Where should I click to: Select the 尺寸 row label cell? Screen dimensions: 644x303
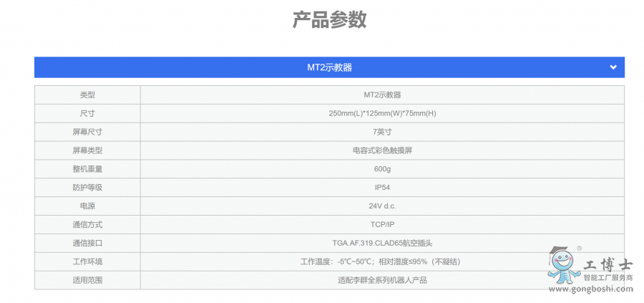(87, 113)
